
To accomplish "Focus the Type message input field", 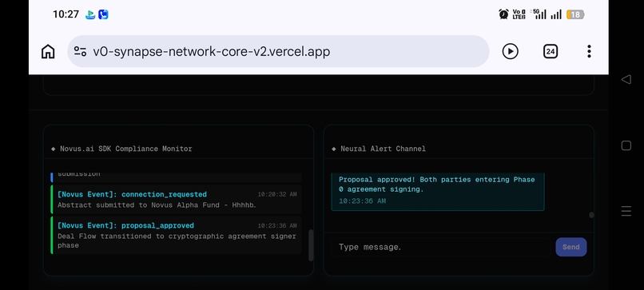I will click(441, 247).
